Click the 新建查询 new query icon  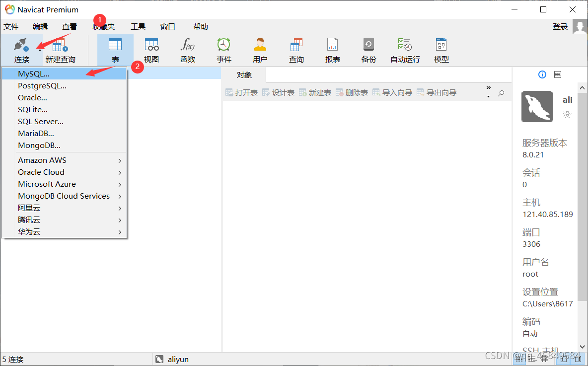(60, 45)
